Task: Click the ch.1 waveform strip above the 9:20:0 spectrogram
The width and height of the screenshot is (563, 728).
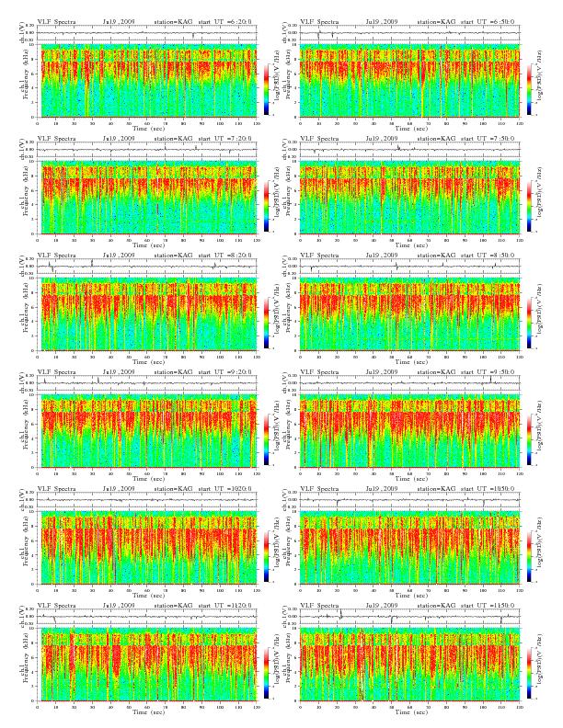Action: coord(147,383)
